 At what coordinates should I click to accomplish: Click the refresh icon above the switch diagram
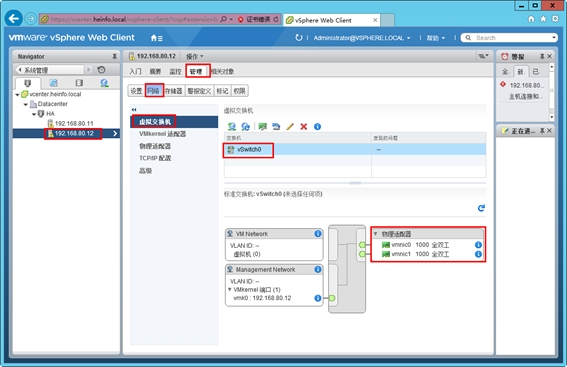pos(481,208)
